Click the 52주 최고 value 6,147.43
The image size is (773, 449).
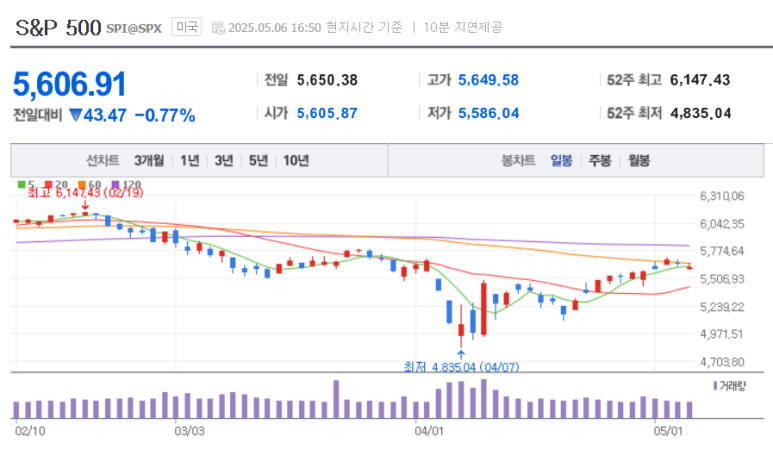[x=700, y=80]
